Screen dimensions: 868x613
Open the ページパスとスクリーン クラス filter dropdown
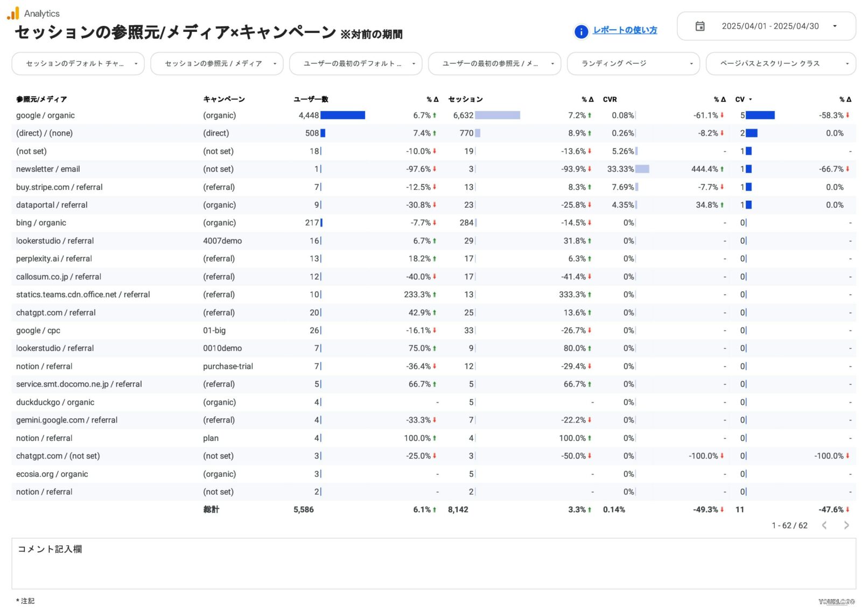pyautogui.click(x=780, y=64)
